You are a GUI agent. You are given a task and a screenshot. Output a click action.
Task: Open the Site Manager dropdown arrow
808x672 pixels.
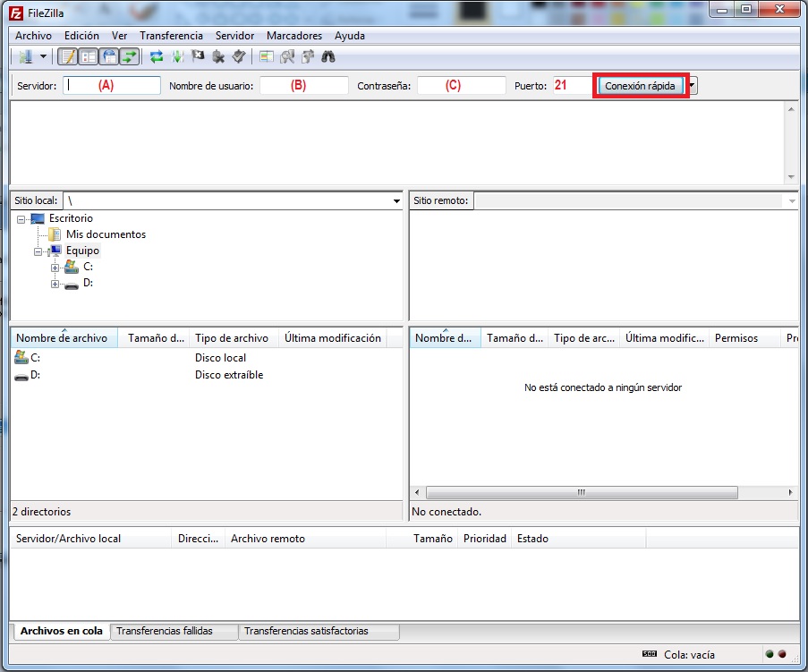[x=43, y=56]
